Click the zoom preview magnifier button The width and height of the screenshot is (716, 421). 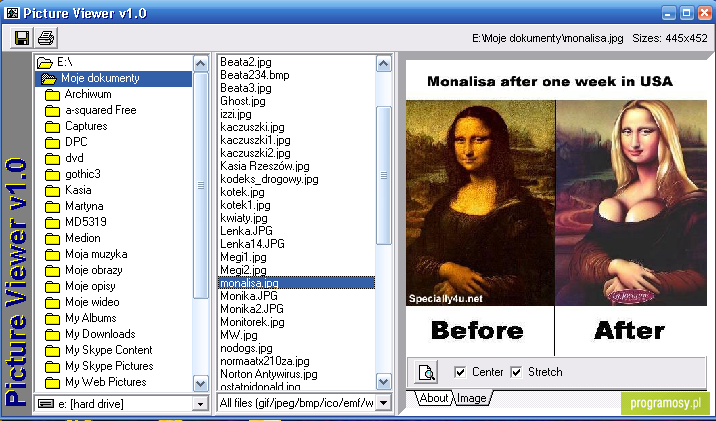click(426, 372)
